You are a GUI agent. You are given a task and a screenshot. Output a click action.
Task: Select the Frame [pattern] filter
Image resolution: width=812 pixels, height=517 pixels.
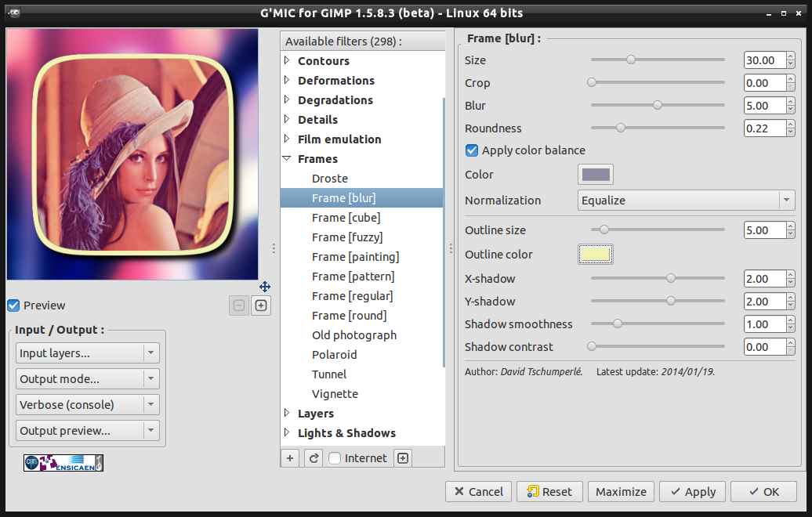[x=353, y=277]
